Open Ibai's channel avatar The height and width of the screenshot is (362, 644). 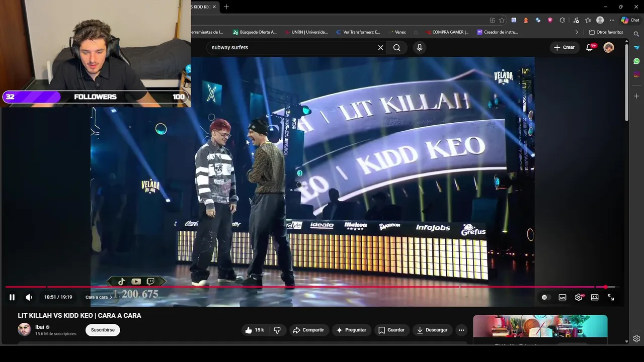pos(24,330)
